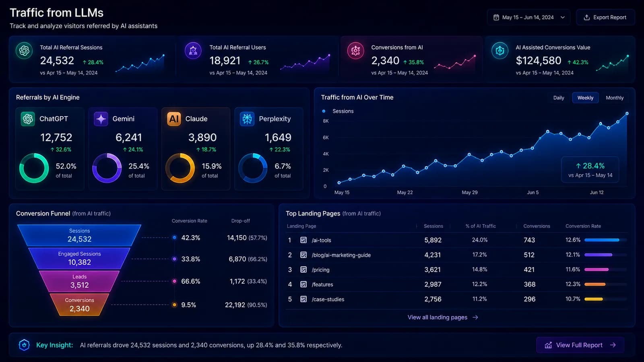644x362 pixels.
Task: Click the page icon beside /pricing
Action: coord(303,269)
